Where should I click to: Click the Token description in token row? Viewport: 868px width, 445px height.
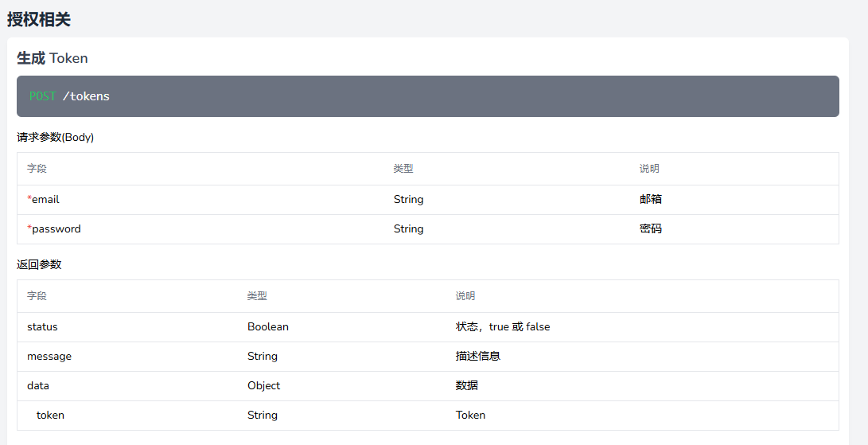coord(470,415)
